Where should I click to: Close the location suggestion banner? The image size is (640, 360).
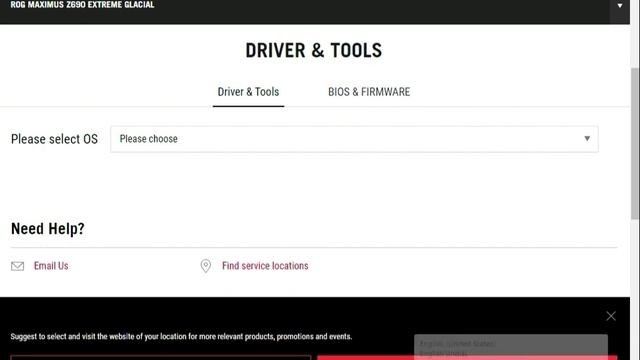point(611,316)
